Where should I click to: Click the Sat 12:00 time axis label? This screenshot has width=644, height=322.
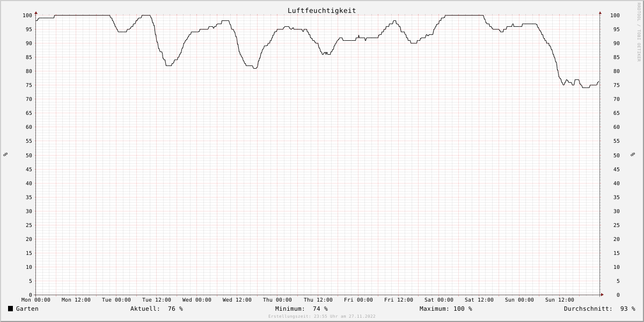click(479, 300)
